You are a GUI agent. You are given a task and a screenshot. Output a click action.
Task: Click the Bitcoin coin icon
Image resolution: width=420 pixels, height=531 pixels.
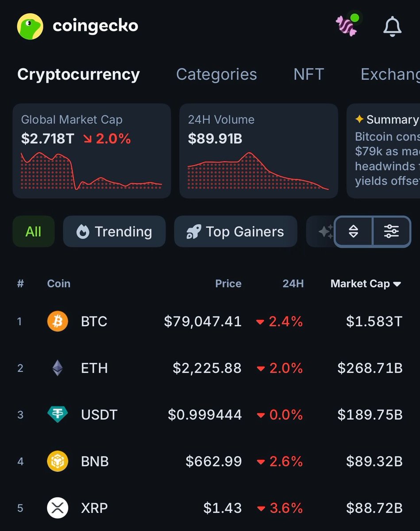click(58, 321)
